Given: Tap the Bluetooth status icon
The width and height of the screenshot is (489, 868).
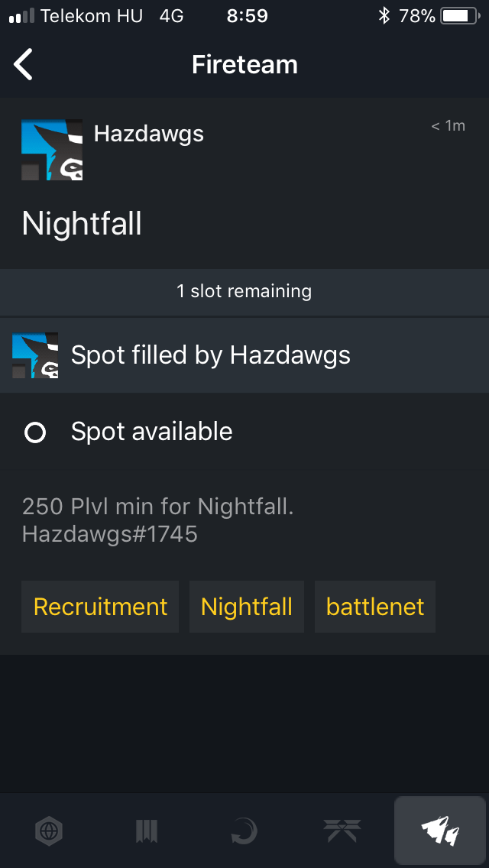Looking at the screenshot, I should coord(384,16).
